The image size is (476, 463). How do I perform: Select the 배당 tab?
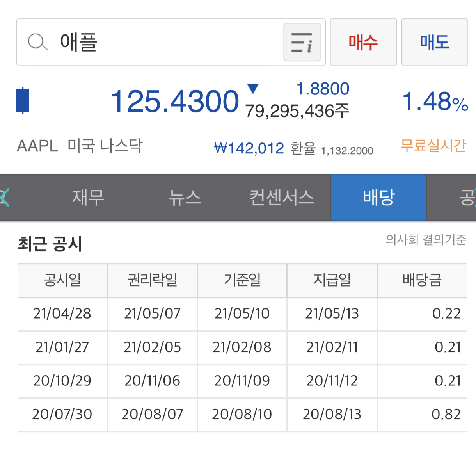[x=378, y=197]
